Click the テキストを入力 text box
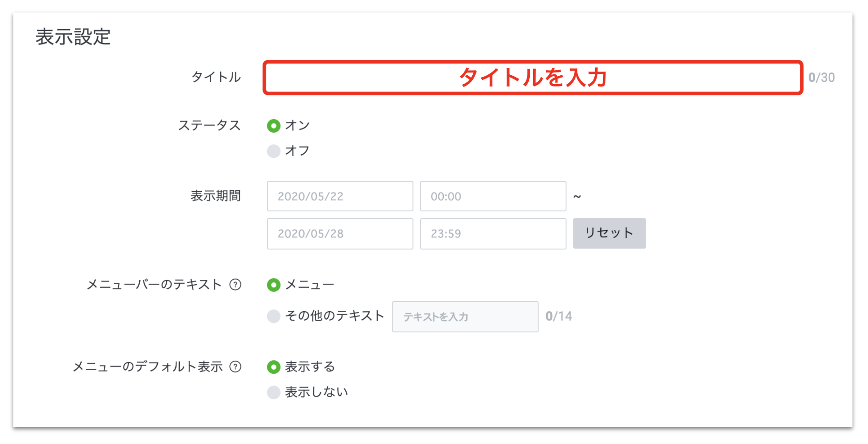Viewport: 868px width, 444px height. (465, 317)
